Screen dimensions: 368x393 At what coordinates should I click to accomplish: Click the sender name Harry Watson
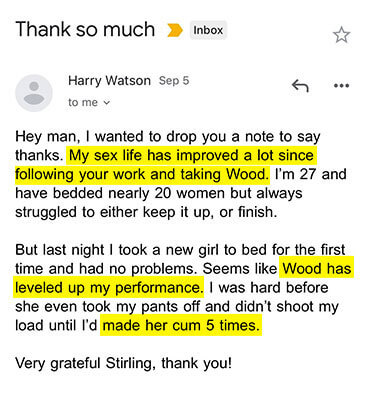109,81
